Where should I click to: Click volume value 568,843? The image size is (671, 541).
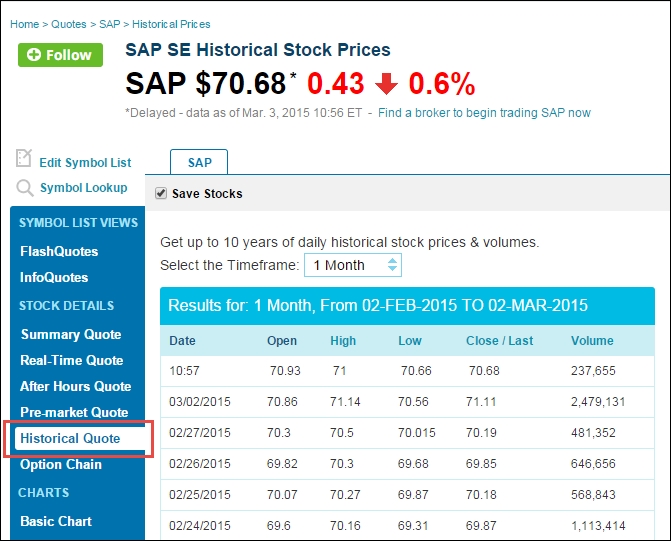(x=593, y=495)
